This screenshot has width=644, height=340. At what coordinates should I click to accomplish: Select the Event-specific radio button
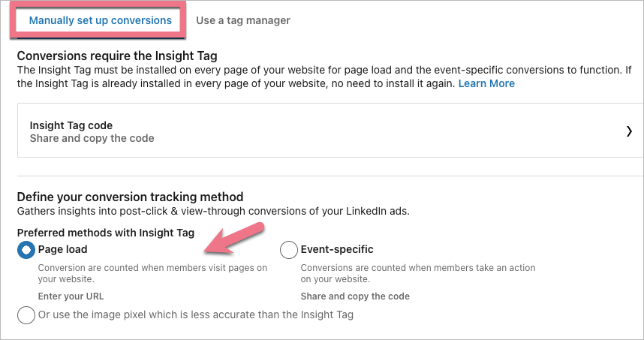pos(288,250)
